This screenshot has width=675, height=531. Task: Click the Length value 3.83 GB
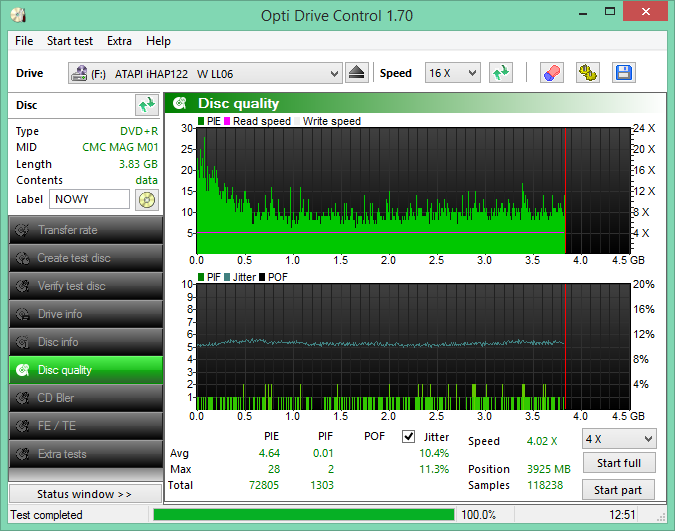tap(138, 164)
